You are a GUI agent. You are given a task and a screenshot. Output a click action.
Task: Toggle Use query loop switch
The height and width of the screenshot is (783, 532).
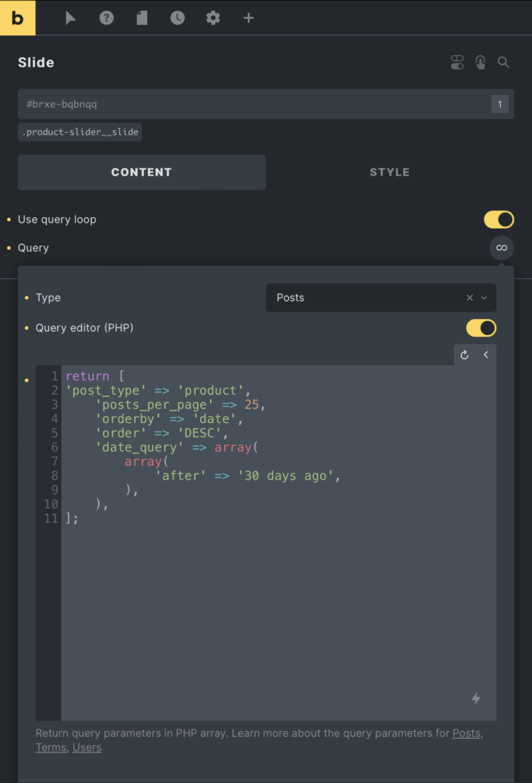pos(498,219)
